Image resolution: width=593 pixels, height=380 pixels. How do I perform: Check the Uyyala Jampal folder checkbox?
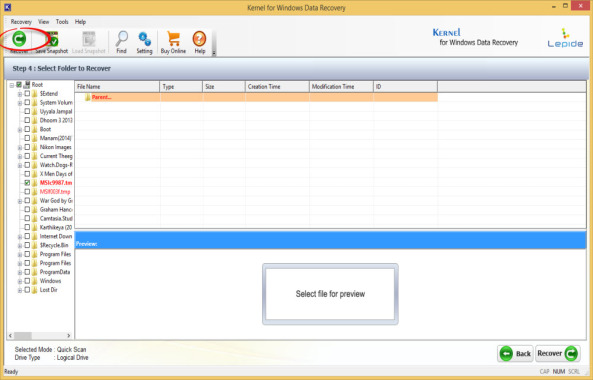[27, 112]
